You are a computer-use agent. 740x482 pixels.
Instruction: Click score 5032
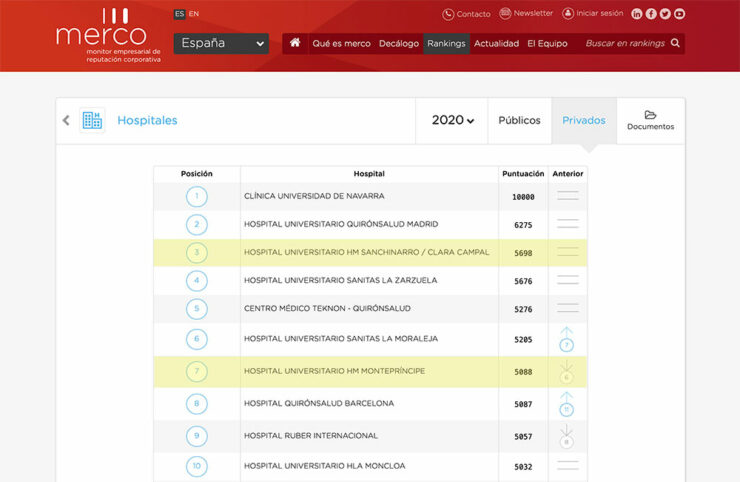[523, 467]
